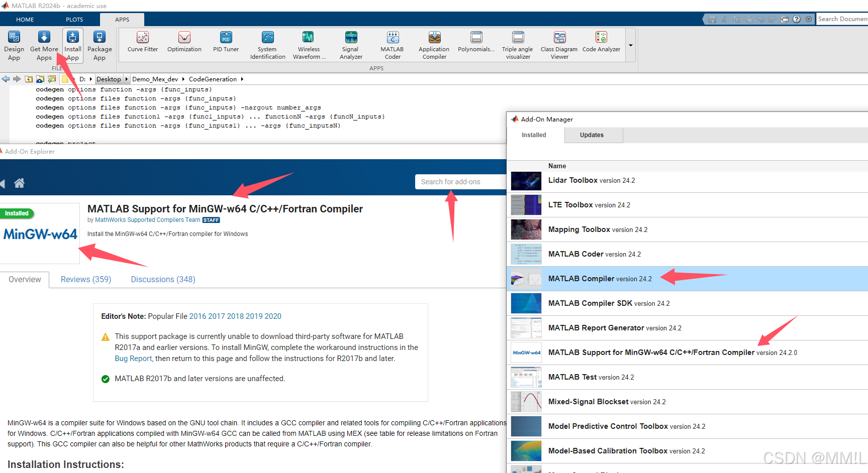Open Design App in the toolstrip
Screen dimensions: 868x473
(14, 45)
